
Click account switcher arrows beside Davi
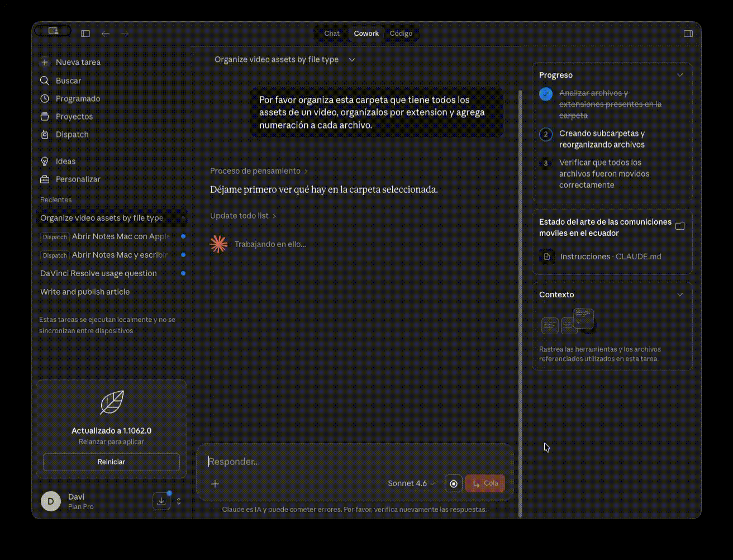pos(179,501)
